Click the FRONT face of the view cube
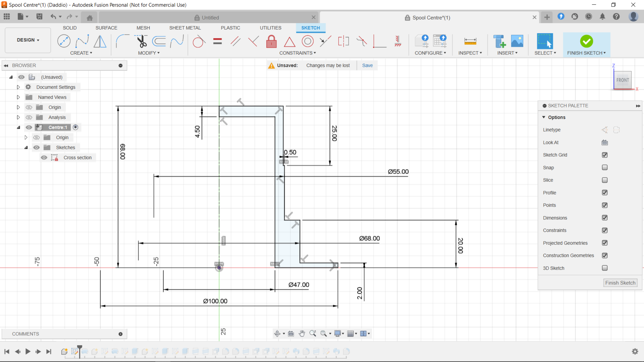Image resolution: width=644 pixels, height=362 pixels. 623,80
